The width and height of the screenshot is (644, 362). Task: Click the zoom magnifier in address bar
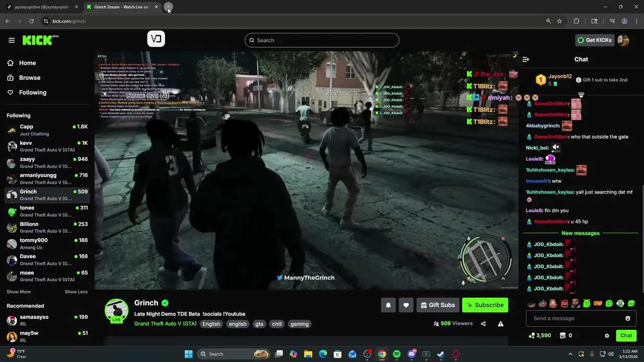pos(548,21)
